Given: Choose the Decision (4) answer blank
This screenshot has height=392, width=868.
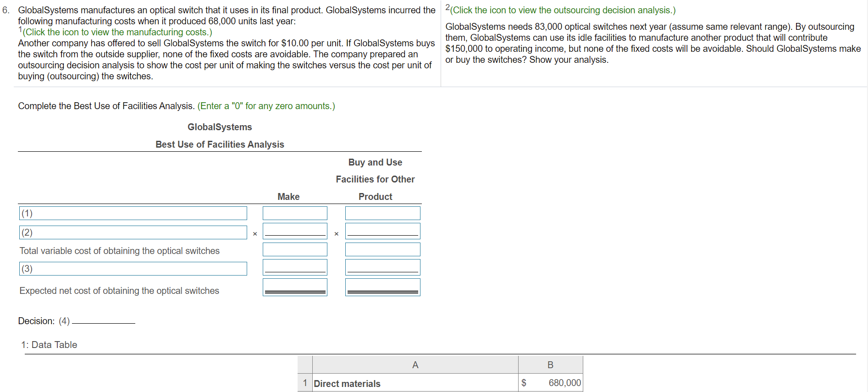Looking at the screenshot, I should [x=104, y=320].
